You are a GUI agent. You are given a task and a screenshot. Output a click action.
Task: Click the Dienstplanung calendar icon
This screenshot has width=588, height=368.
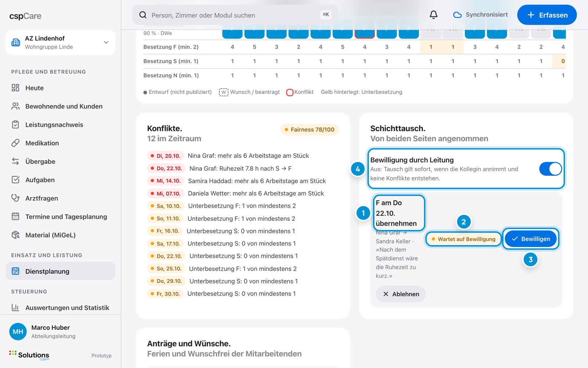(15, 271)
